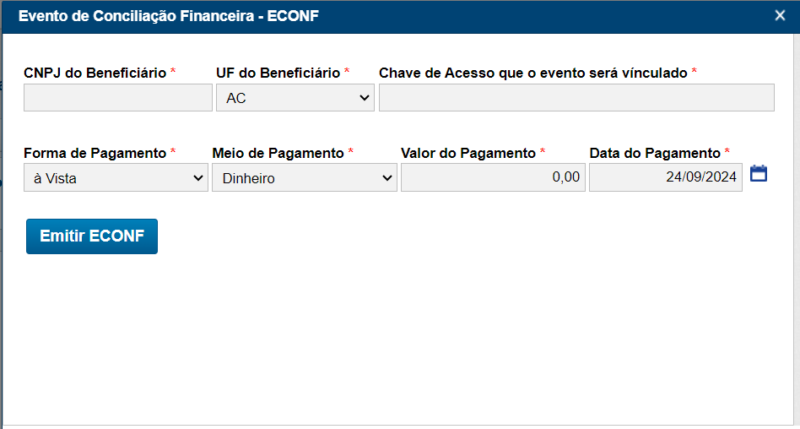Close the ECONF dialog with the X
800x429 pixels.
pyautogui.click(x=780, y=15)
